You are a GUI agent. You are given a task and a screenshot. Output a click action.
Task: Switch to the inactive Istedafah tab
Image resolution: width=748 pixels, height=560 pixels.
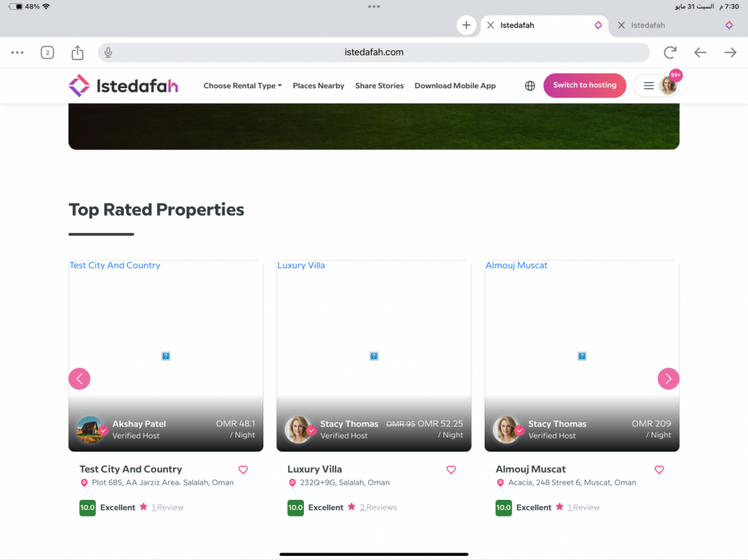pyautogui.click(x=675, y=25)
